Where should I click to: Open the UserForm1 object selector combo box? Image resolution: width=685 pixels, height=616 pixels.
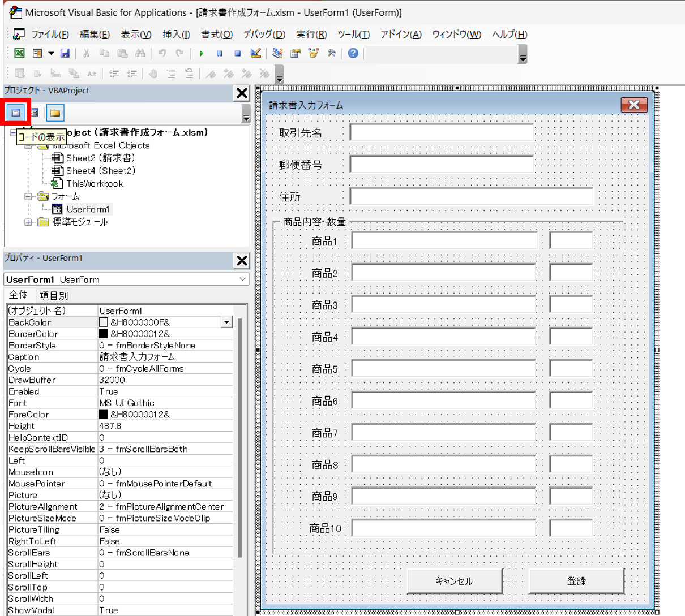pos(242,279)
